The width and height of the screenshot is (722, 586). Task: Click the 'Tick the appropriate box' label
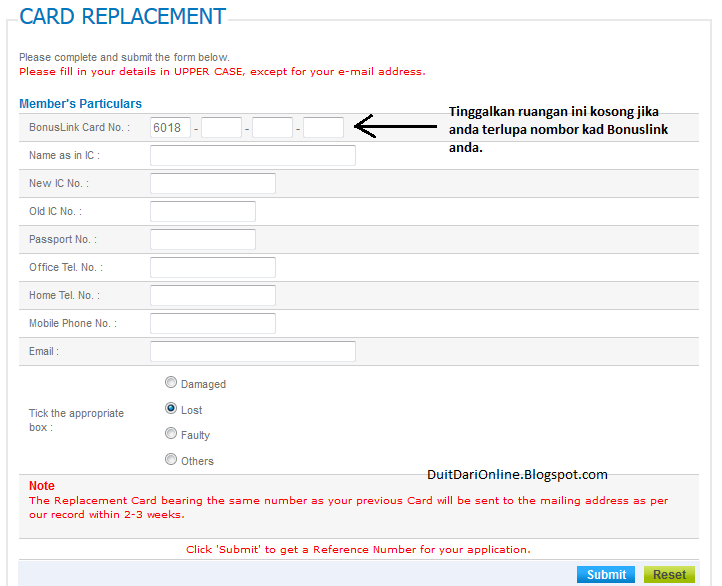tap(76, 420)
